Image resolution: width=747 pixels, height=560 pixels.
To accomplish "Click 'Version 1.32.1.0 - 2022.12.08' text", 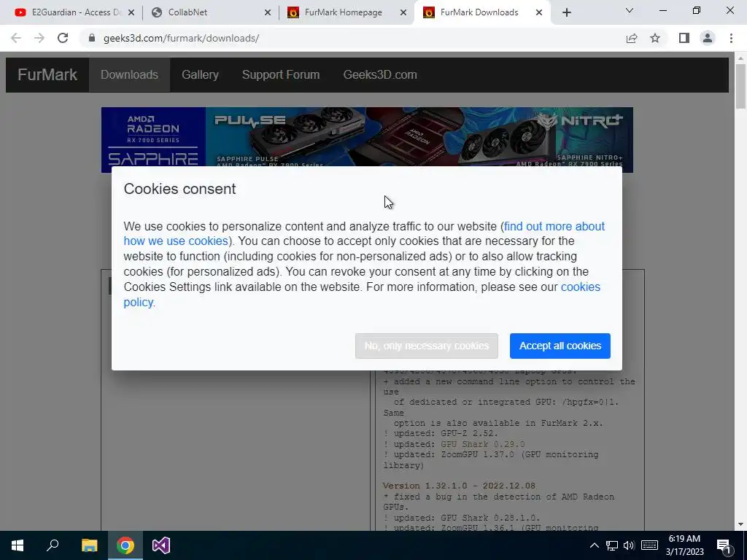I will pos(459,486).
